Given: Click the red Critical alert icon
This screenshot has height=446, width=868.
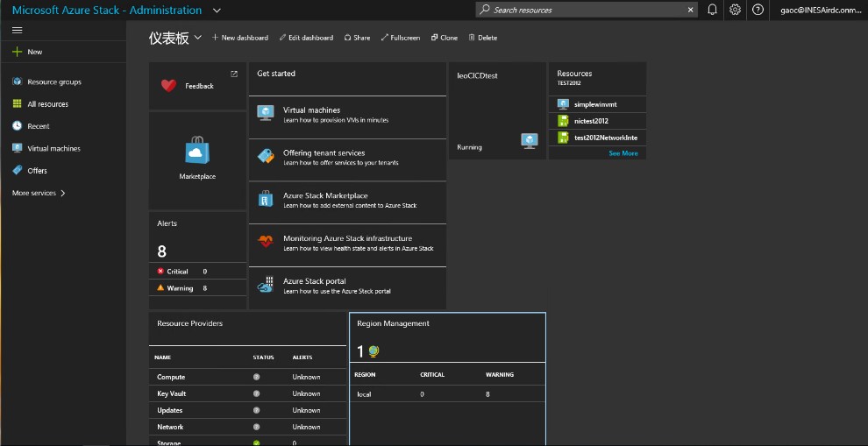Looking at the screenshot, I should coord(160,271).
